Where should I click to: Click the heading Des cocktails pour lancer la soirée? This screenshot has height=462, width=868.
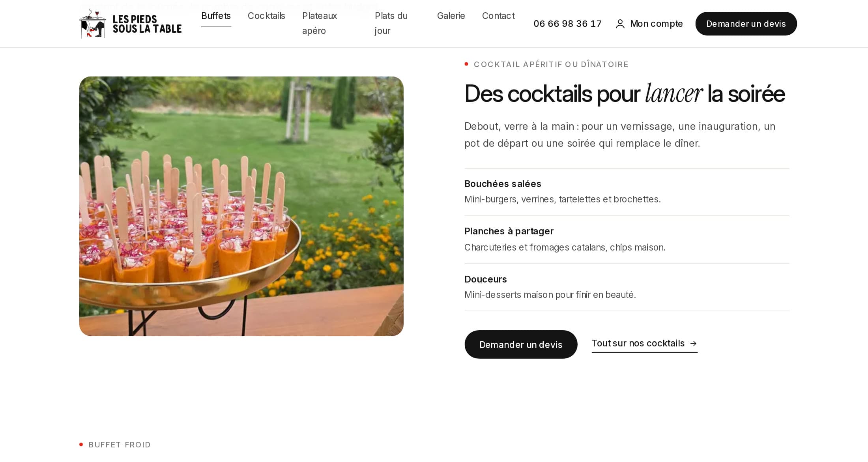pos(625,94)
